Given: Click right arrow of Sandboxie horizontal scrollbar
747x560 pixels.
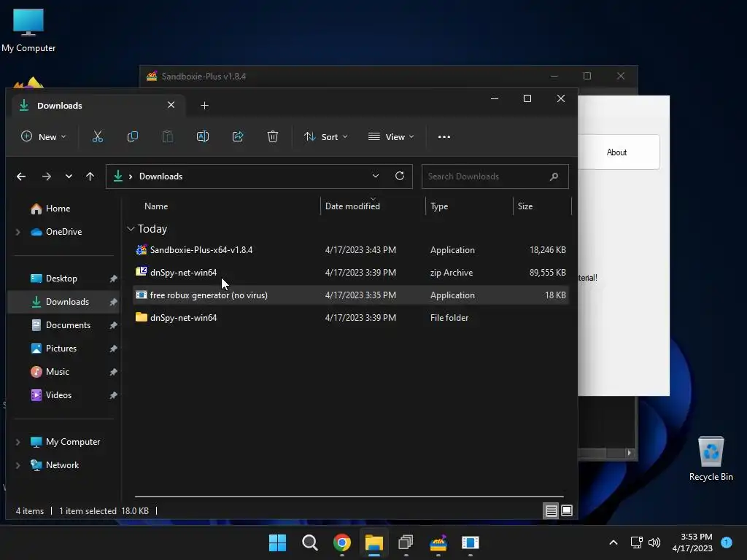Looking at the screenshot, I should click(629, 453).
